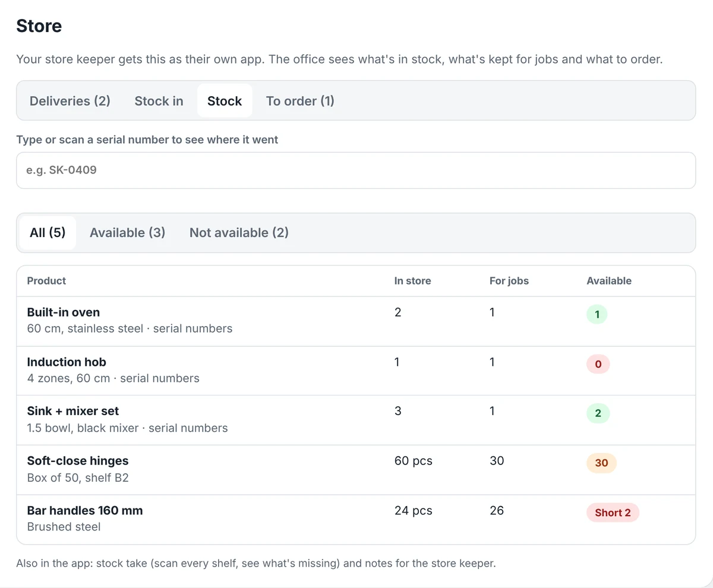
Task: Select the Stock tab
Action: pos(225,101)
